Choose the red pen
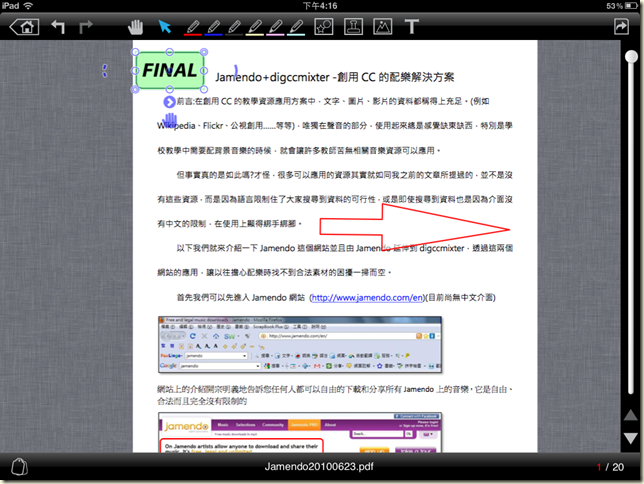The height and width of the screenshot is (484, 644). [193, 28]
